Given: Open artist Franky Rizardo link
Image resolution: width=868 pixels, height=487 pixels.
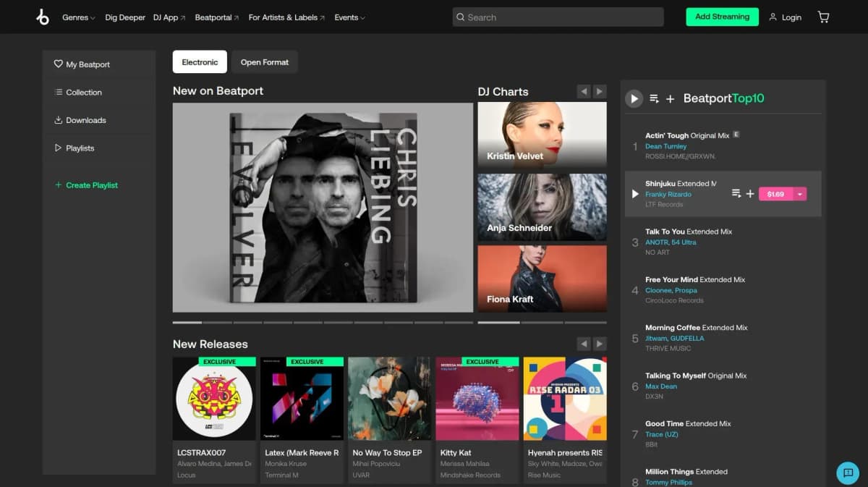Looking at the screenshot, I should click(x=668, y=194).
